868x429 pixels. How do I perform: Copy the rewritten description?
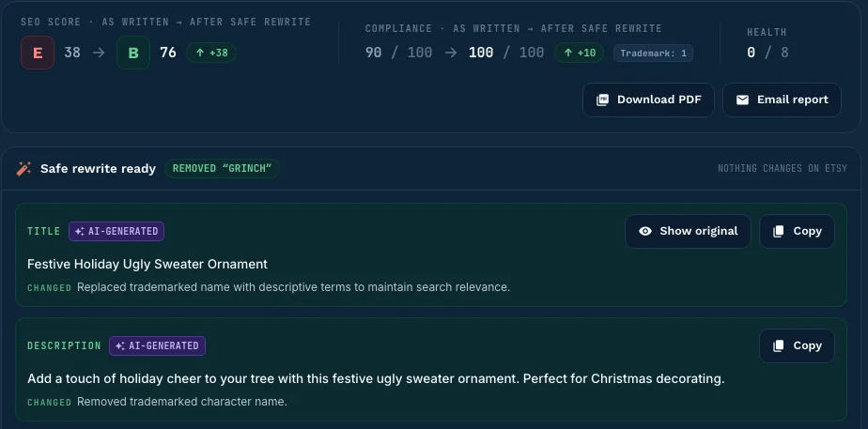(797, 345)
